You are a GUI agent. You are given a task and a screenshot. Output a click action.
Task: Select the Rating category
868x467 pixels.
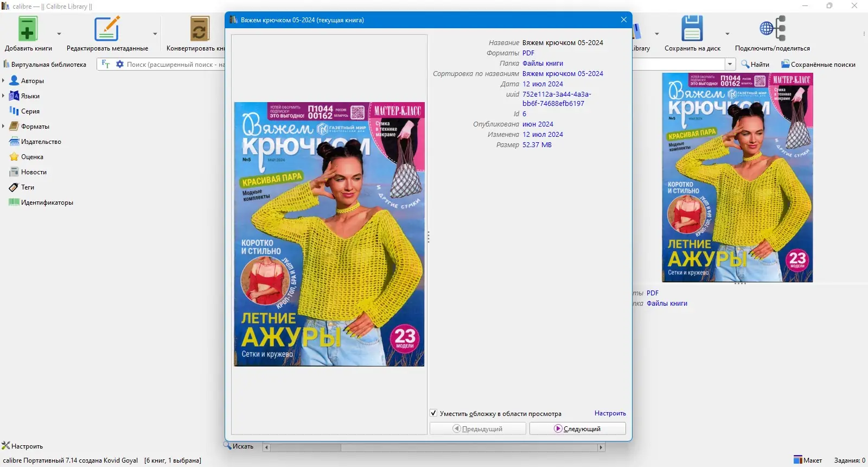tap(32, 157)
